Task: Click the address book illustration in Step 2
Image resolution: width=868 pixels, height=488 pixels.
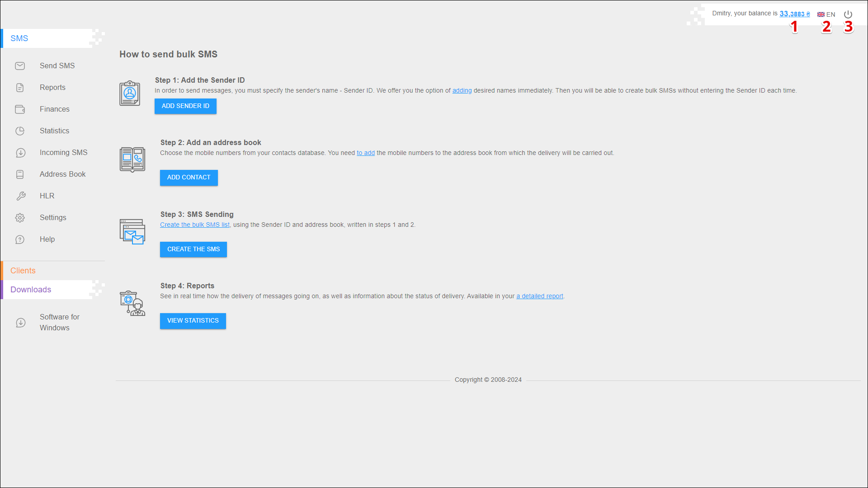Action: tap(132, 160)
